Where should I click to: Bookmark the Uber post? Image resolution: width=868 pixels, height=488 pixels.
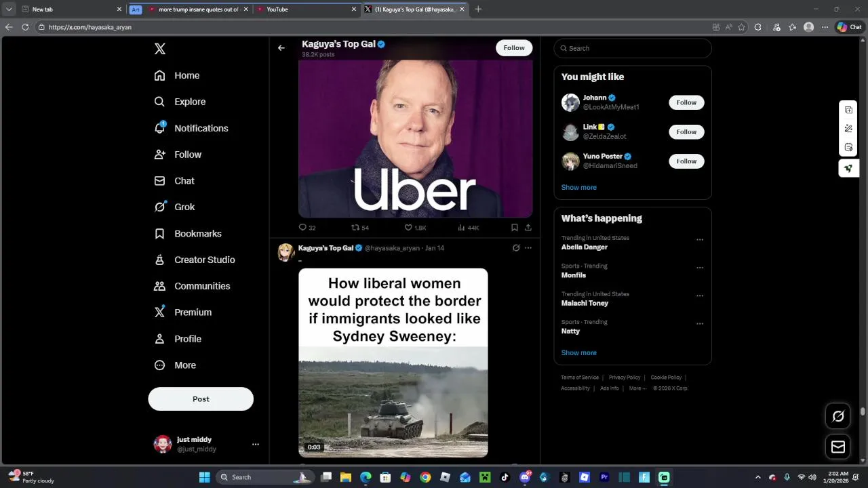tap(515, 228)
